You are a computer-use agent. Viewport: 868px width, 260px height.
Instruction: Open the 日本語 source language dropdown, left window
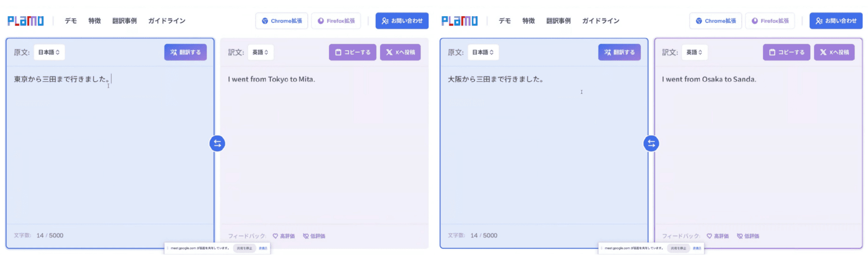click(x=49, y=52)
